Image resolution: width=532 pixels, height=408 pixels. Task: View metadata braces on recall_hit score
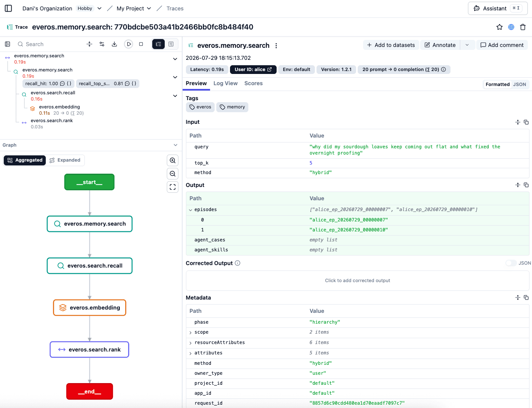pos(69,84)
